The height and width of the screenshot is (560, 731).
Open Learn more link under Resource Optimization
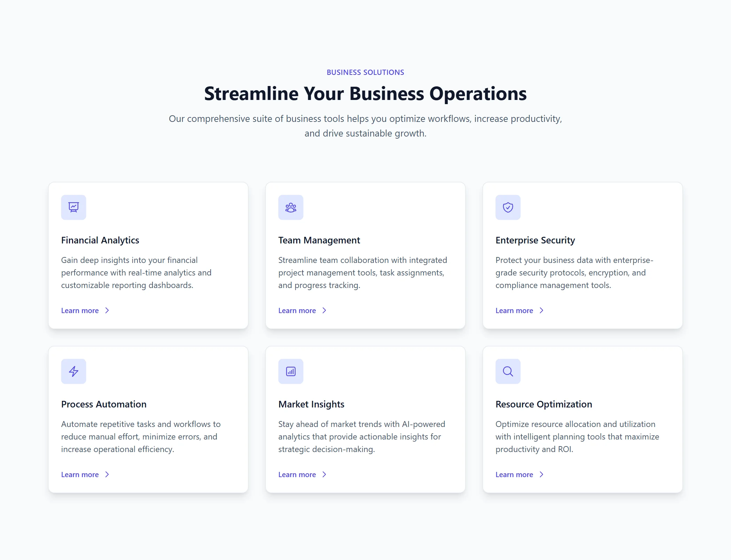[520, 474]
